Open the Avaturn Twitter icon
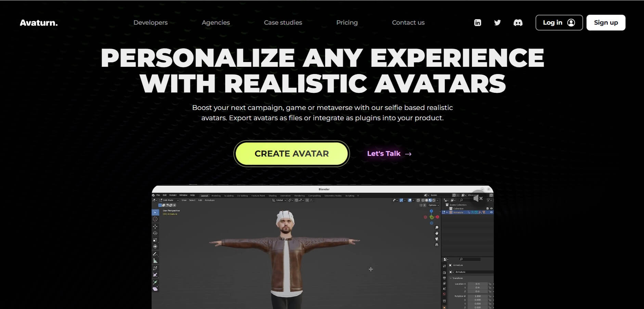Viewport: 644px width, 309px height. [x=498, y=23]
